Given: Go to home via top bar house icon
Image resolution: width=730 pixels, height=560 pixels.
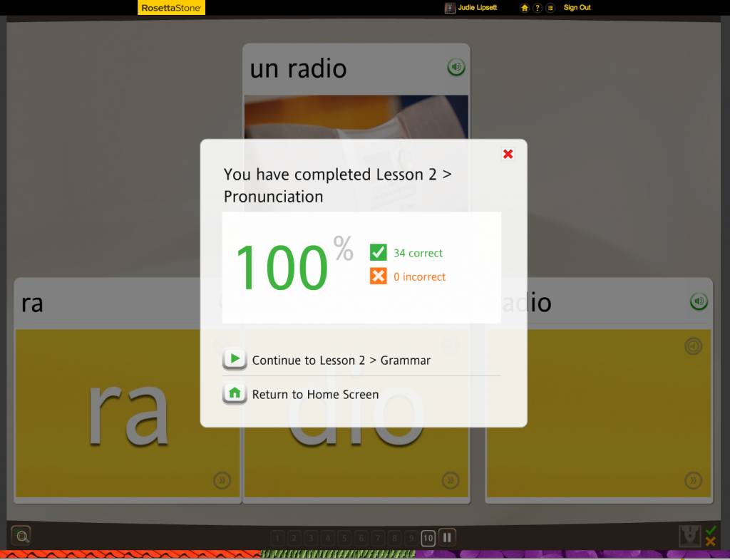Looking at the screenshot, I should pyautogui.click(x=524, y=8).
